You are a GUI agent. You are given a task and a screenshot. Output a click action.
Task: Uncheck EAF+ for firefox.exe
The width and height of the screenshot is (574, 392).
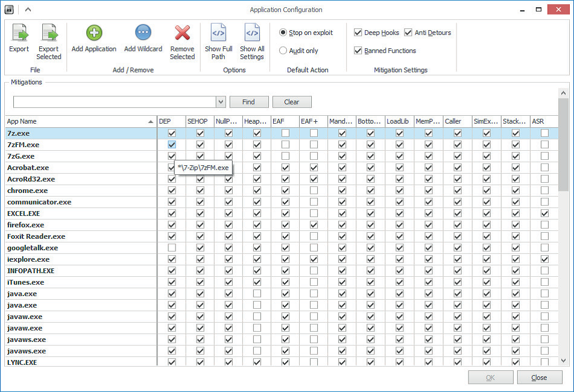pyautogui.click(x=314, y=225)
